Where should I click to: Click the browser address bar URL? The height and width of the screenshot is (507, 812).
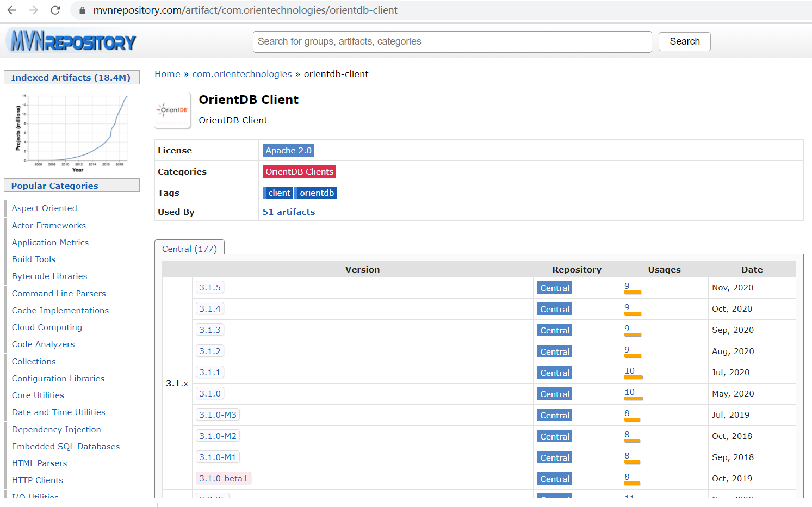coord(245,10)
